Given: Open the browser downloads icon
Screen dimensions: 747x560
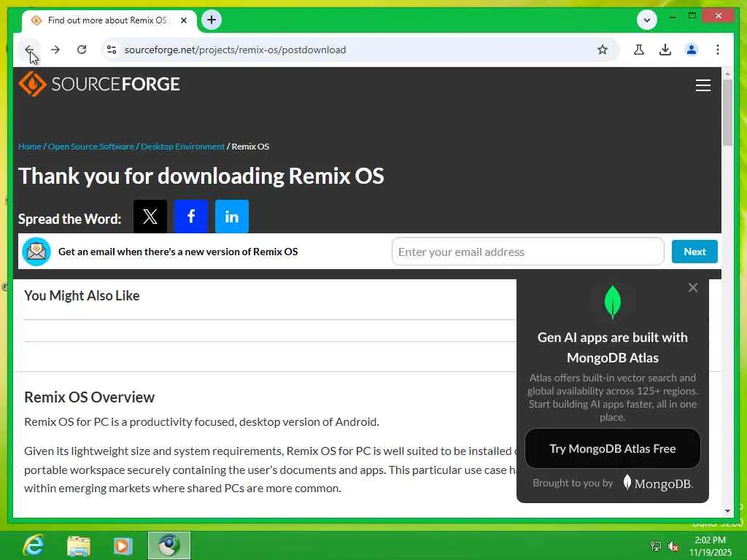Looking at the screenshot, I should click(x=665, y=50).
